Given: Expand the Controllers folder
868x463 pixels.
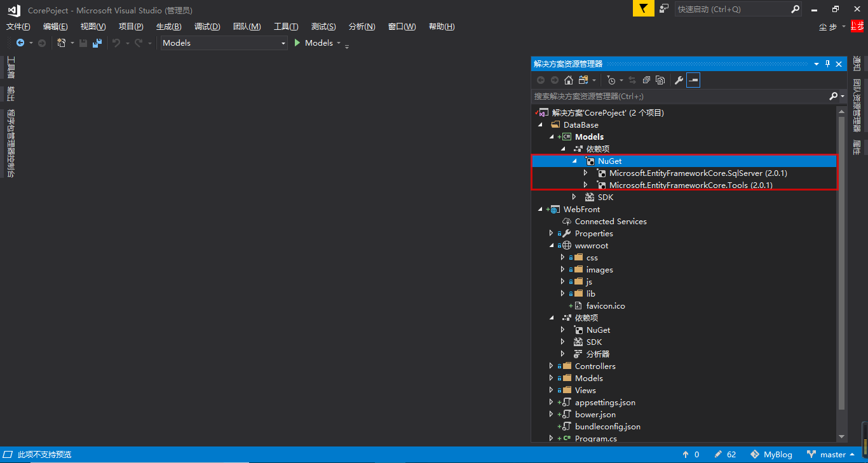Looking at the screenshot, I should tap(552, 366).
